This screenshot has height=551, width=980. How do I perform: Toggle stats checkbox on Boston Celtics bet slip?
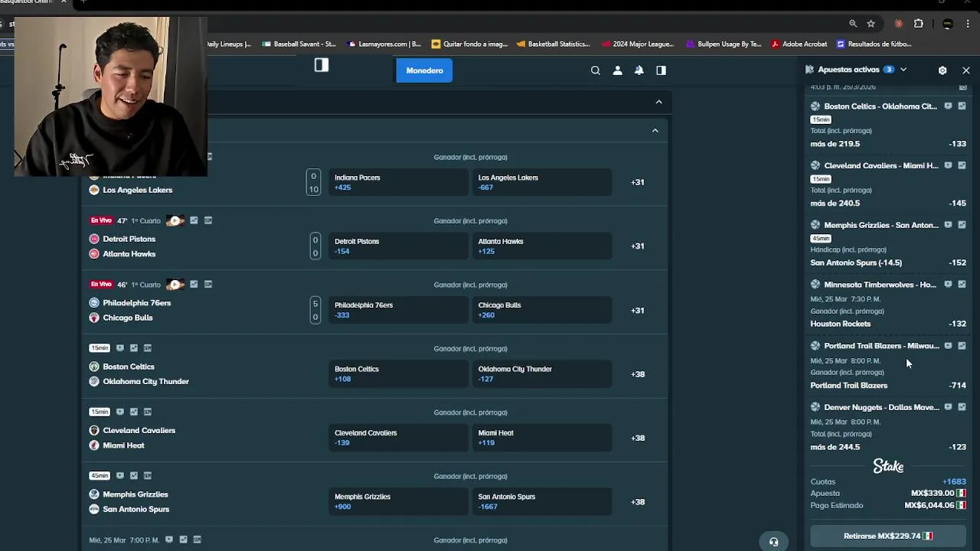coord(962,106)
